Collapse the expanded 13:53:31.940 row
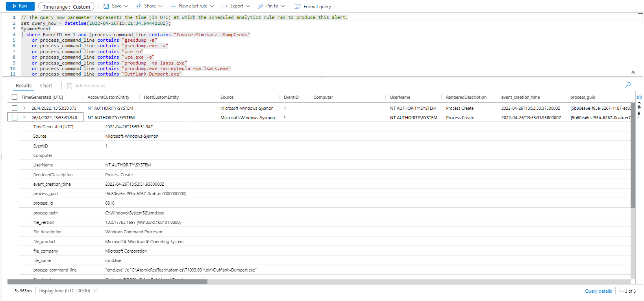This screenshot has width=644, height=301. [24, 117]
